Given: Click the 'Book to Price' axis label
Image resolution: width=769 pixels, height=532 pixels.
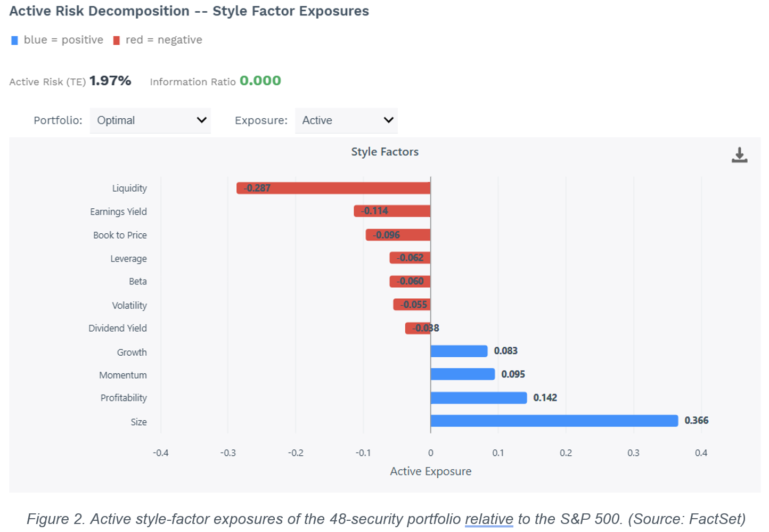Looking at the screenshot, I should 120,235.
